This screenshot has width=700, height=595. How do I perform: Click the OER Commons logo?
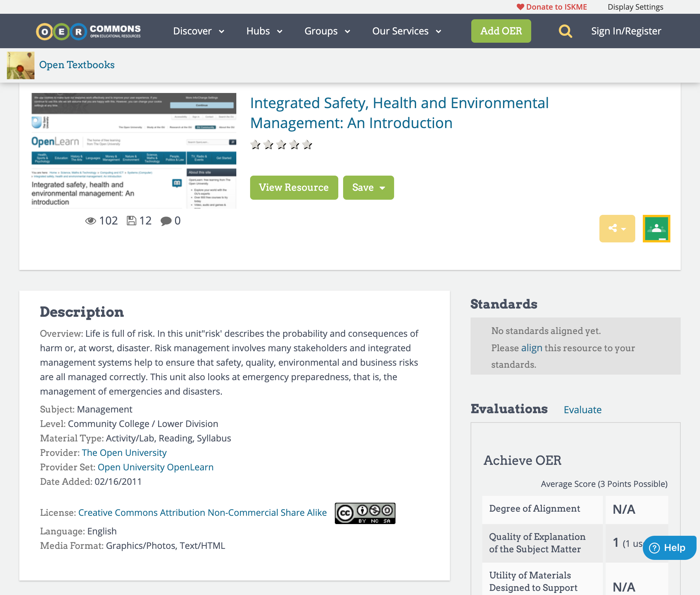coord(88,31)
